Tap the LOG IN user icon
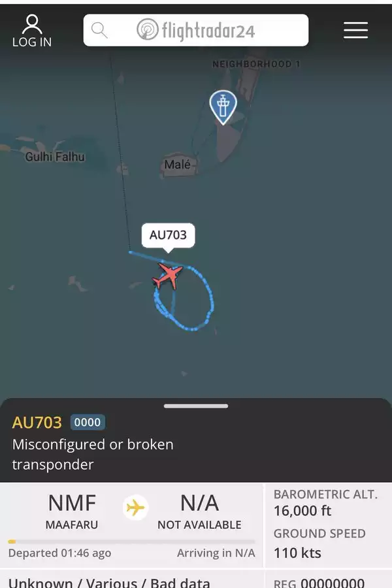Viewport: 392px width, 588px height. coord(32,31)
